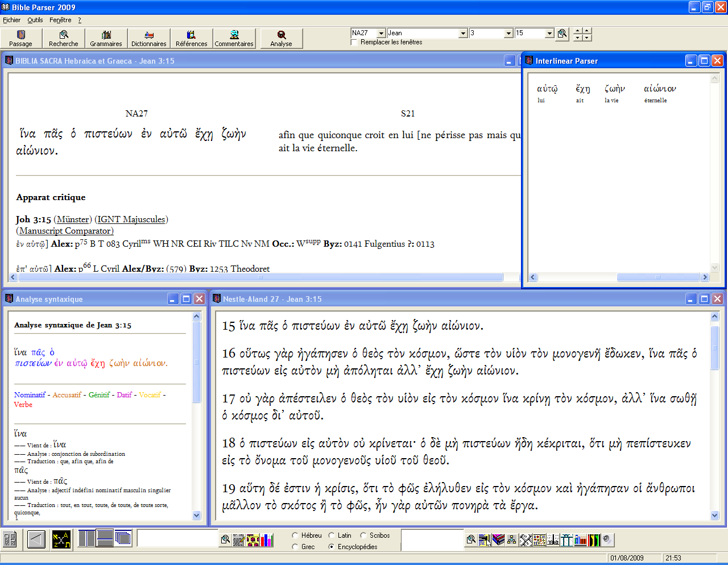The height and width of the screenshot is (565, 728).
Task: Click the magnifier icon beside the encyclopedia field
Action: pyautogui.click(x=471, y=539)
